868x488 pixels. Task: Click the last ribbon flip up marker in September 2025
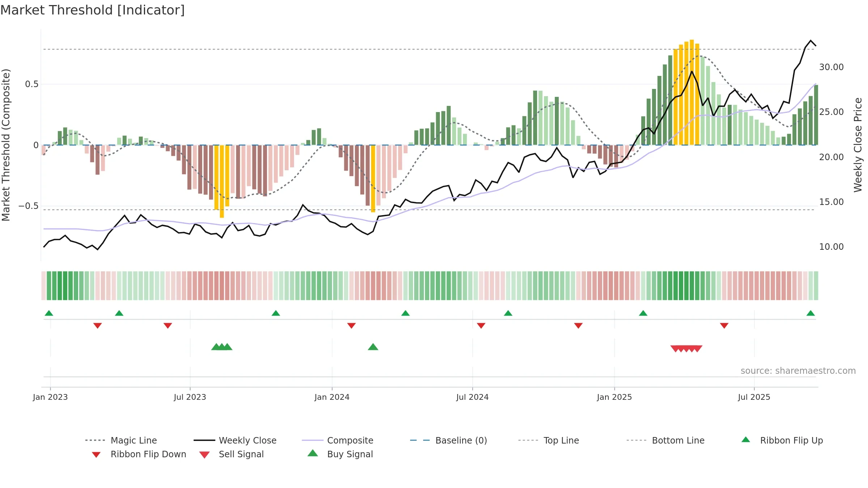(x=810, y=313)
